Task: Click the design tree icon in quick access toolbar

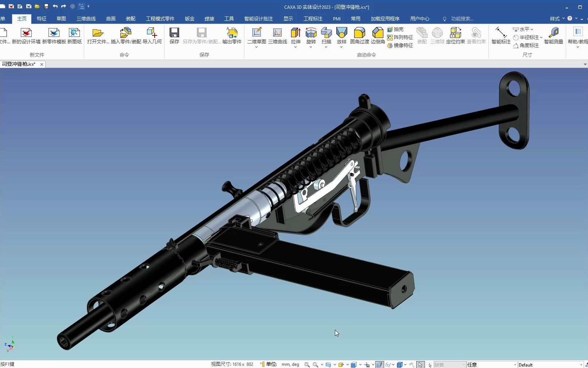Action: point(82,6)
